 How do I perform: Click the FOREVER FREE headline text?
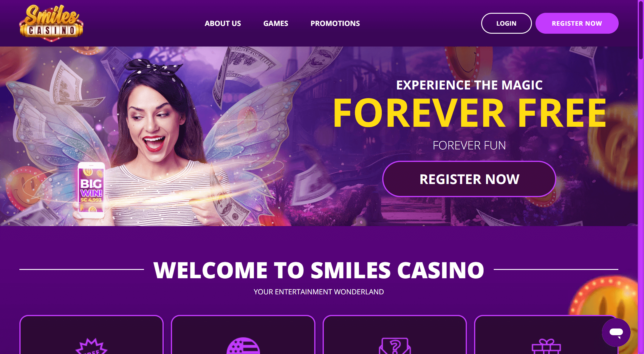click(x=470, y=113)
